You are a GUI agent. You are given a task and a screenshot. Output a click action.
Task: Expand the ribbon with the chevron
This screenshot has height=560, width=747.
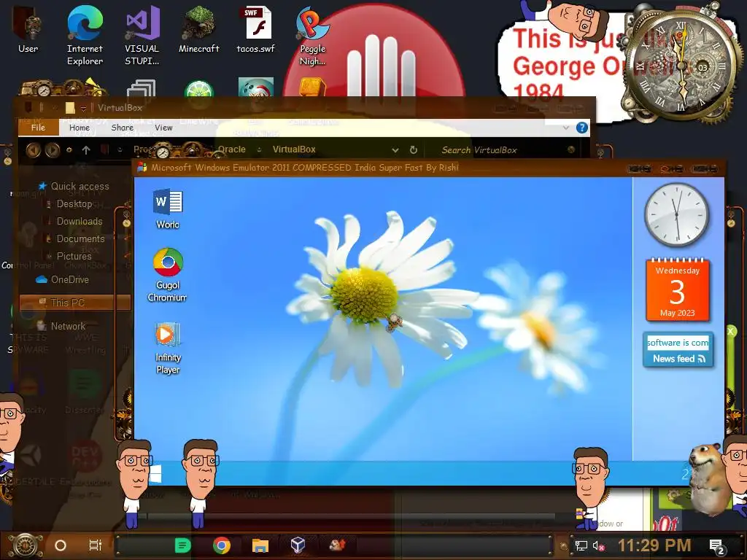[565, 128]
